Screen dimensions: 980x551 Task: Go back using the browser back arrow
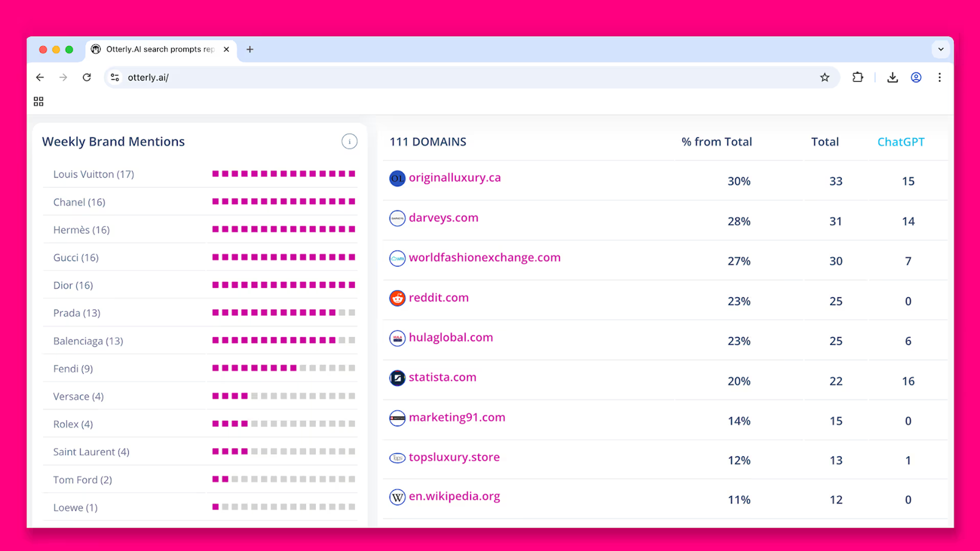click(x=40, y=78)
